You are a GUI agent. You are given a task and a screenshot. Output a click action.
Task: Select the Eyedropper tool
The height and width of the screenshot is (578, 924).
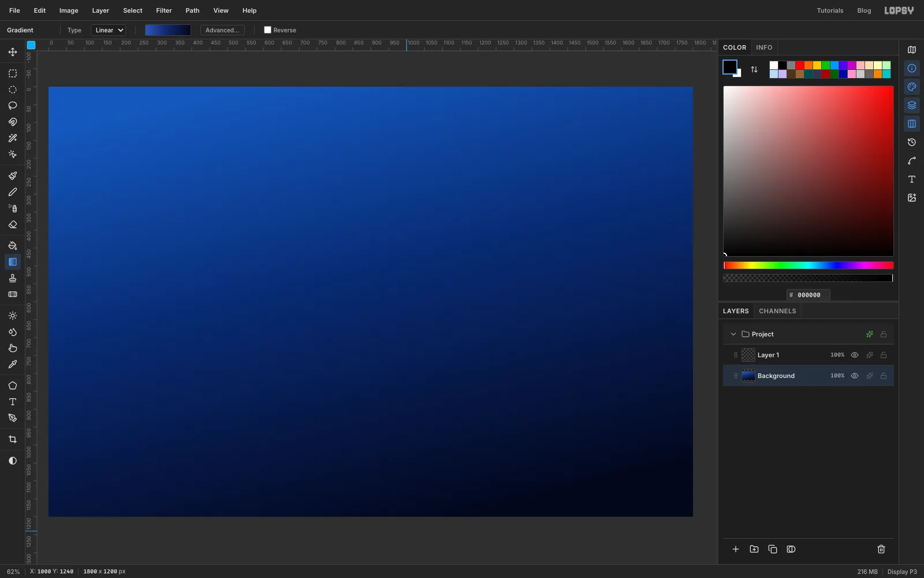tap(13, 364)
